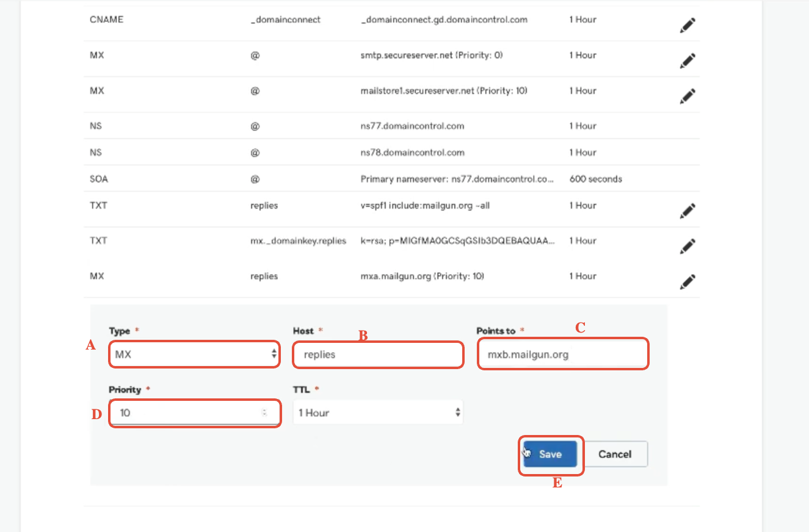809x532 pixels.
Task: Click the Priority field stepper arrows
Action: point(264,413)
